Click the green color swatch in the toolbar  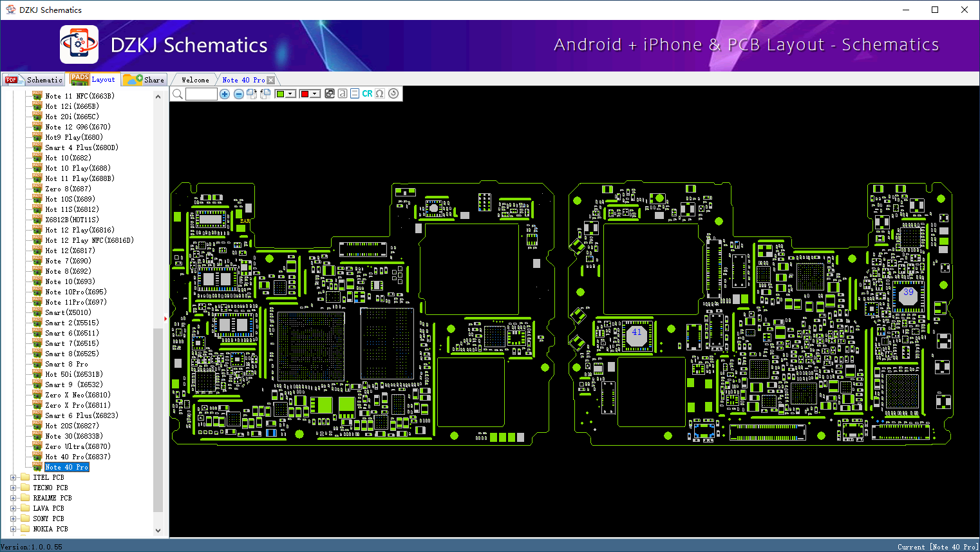[280, 94]
